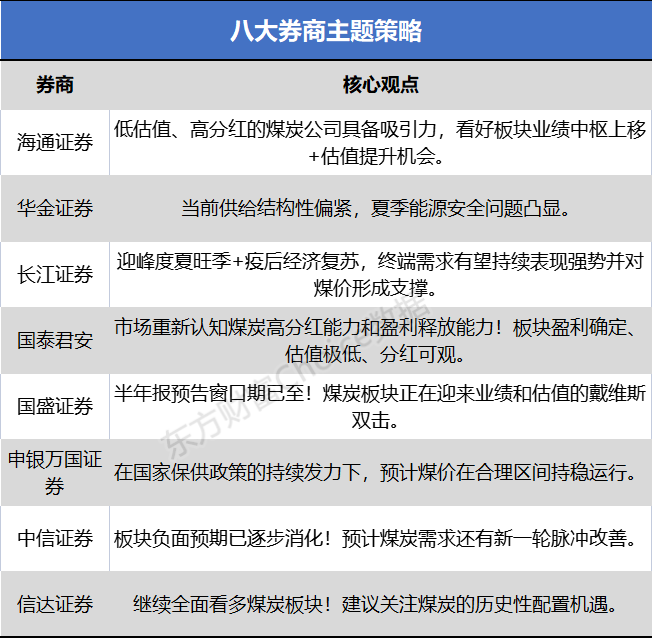The width and height of the screenshot is (652, 638).
Task: Click the 长江证券 broker cell
Action: click(x=55, y=274)
